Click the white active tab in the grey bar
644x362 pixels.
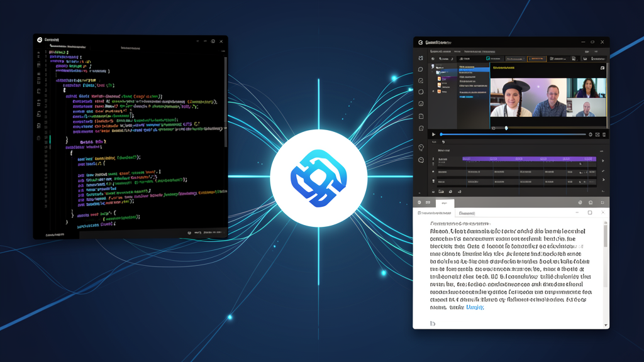tap(445, 203)
